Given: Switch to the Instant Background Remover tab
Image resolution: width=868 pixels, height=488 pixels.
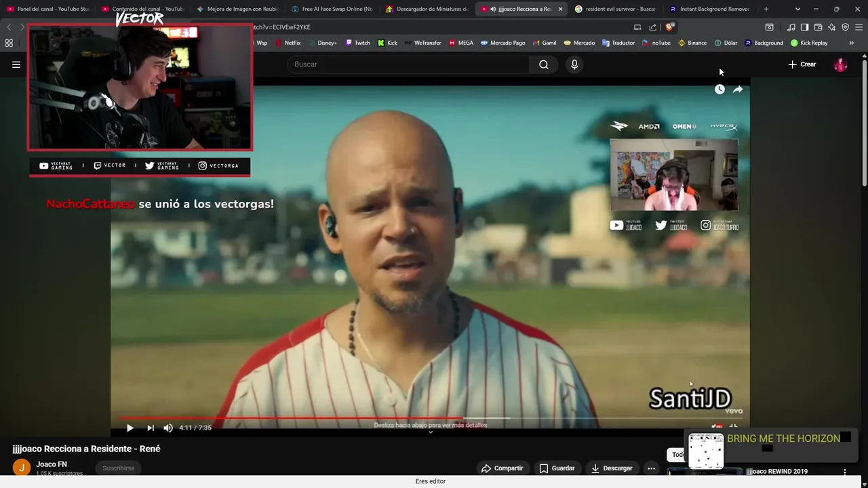Looking at the screenshot, I should click(709, 9).
